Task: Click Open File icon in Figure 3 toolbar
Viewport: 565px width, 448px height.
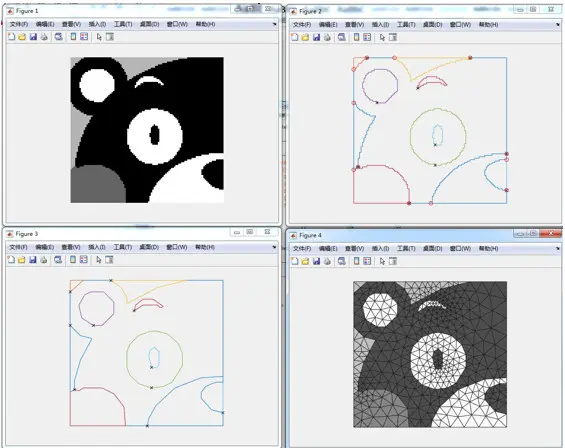Action: pyautogui.click(x=22, y=260)
